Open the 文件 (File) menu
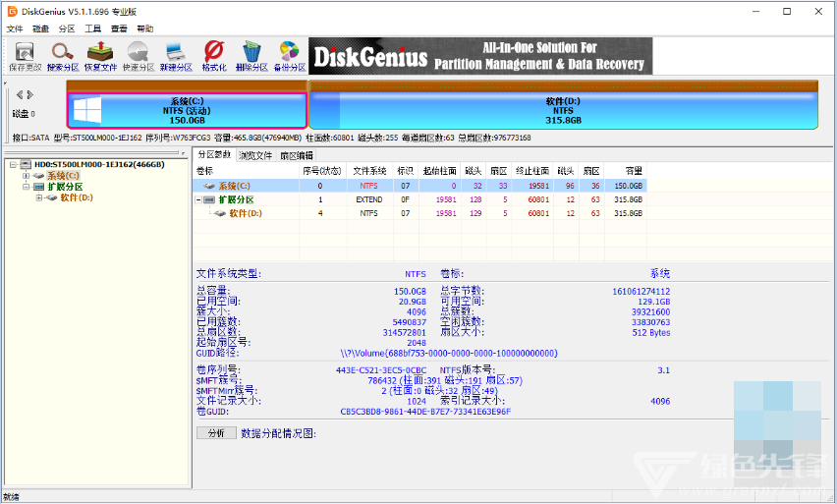 pyautogui.click(x=15, y=28)
